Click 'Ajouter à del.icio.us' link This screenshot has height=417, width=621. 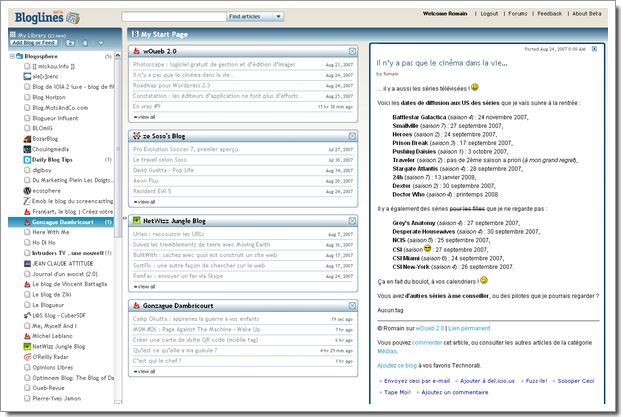(487, 381)
